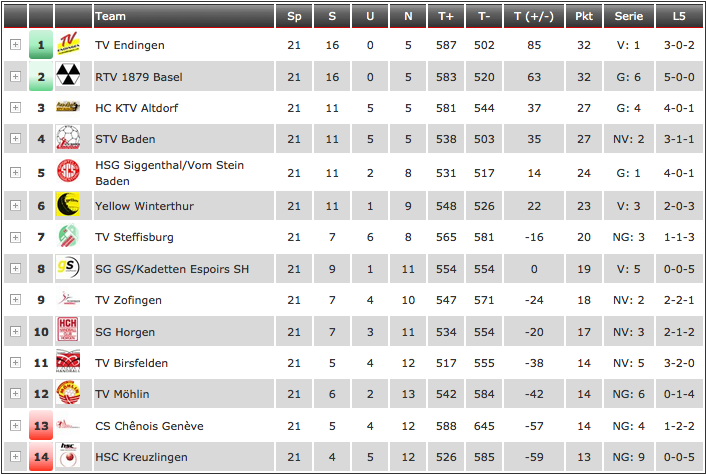Screen dimensions: 706x475
Task: Expand the HC KTV Altdorf row
Action: coord(15,107)
